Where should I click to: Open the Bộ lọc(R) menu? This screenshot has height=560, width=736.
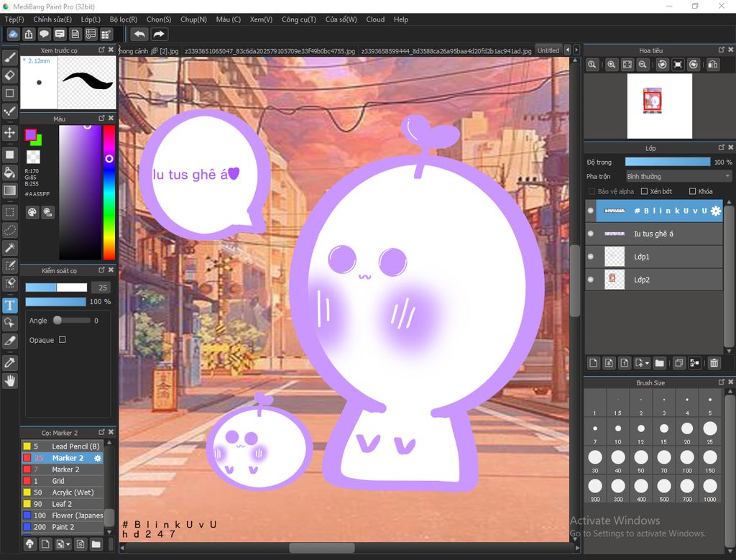pyautogui.click(x=124, y=19)
